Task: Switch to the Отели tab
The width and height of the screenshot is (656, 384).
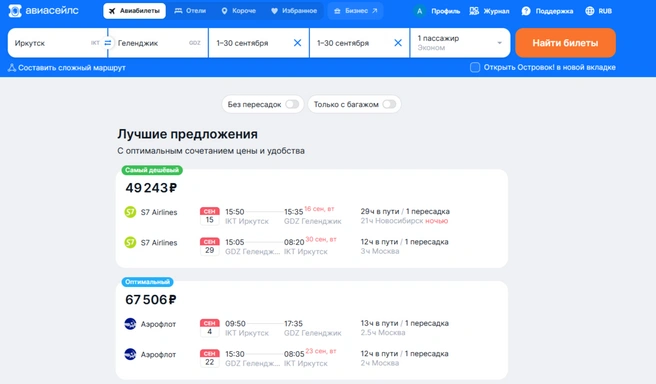Action: click(190, 11)
